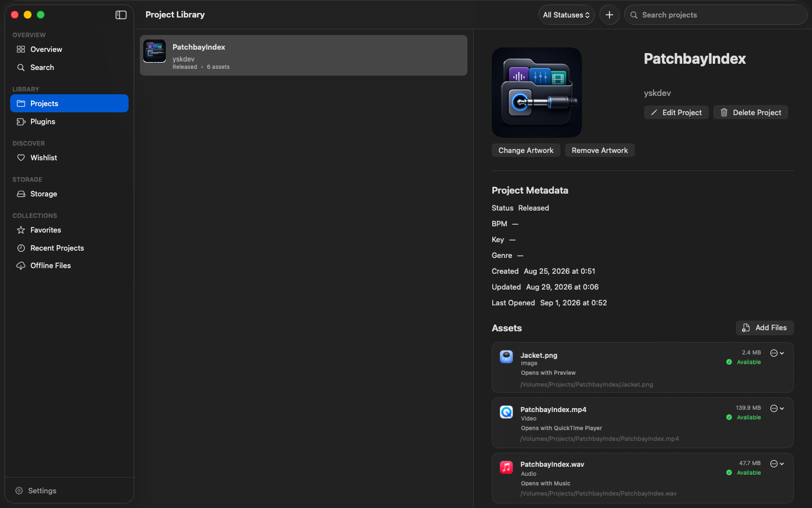Click the PatchbayIndex.wav file name
Screen dimensions: 812x508
tap(552, 465)
